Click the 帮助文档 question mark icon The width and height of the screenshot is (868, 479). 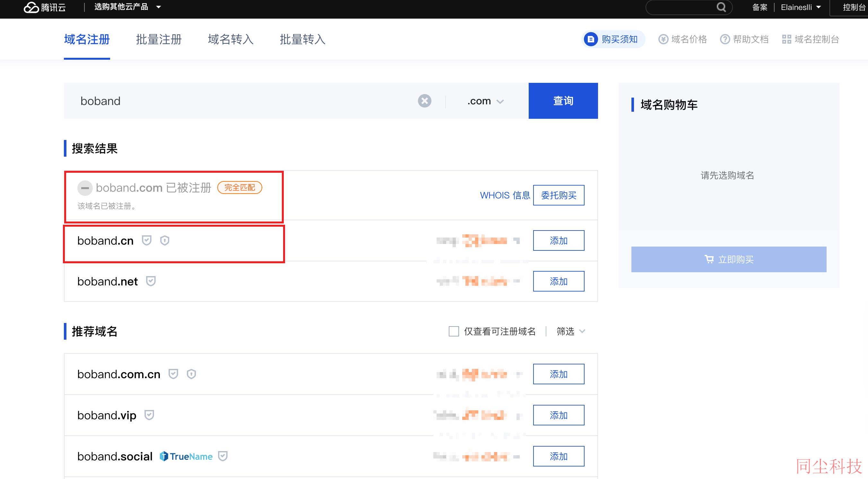coord(725,39)
